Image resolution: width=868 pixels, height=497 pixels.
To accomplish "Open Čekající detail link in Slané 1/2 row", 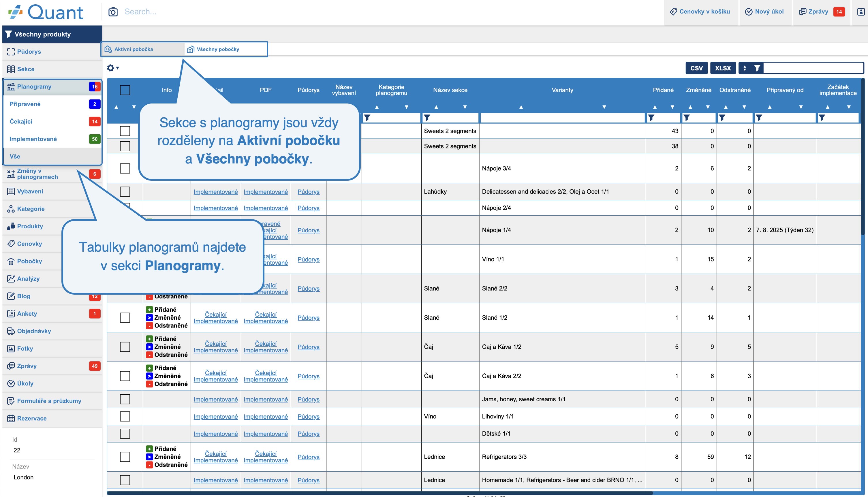I will click(215, 315).
